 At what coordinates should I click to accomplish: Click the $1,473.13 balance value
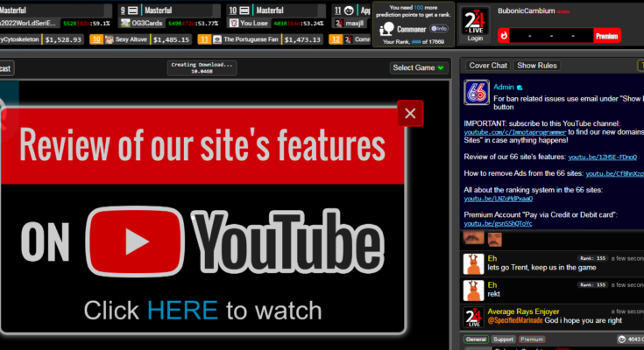pyautogui.click(x=302, y=39)
